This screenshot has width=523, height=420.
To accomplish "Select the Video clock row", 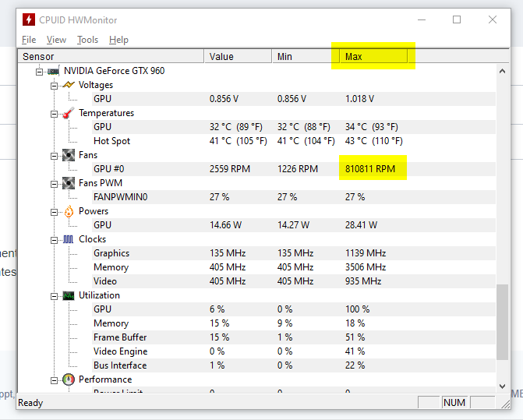I will coord(294,281).
